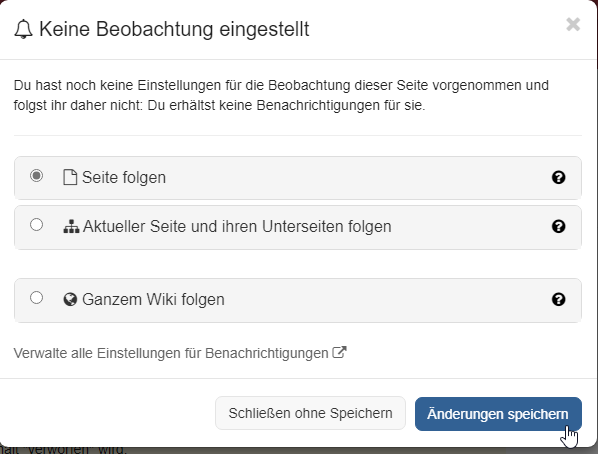Select the "Seite folgen" radio button

(37, 175)
